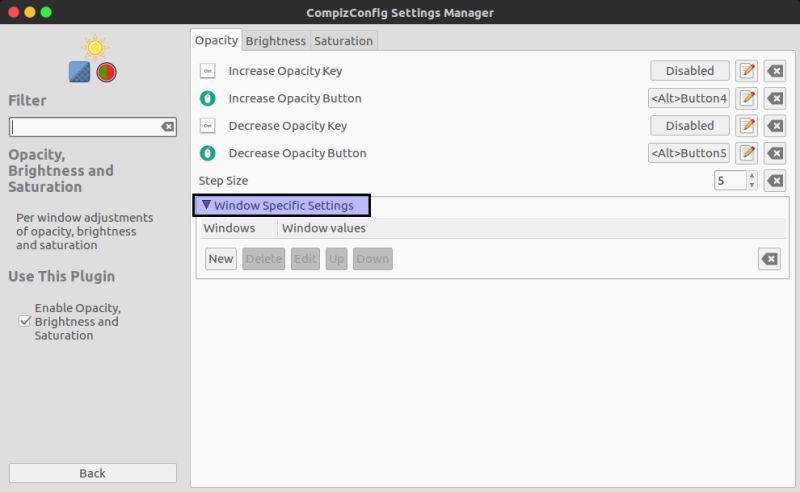Toggle Enable Opacity, Brightness and Saturation checkbox

(24, 321)
